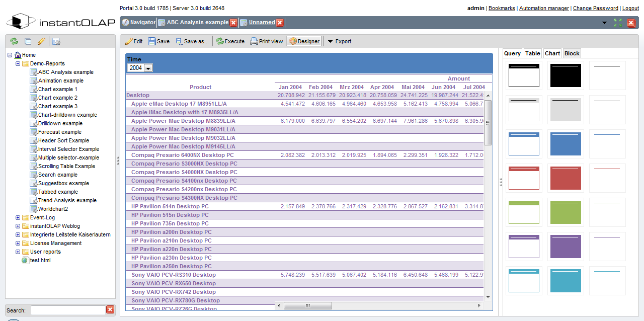
Task: Open the Block tab in designer panel
Action: tap(572, 53)
